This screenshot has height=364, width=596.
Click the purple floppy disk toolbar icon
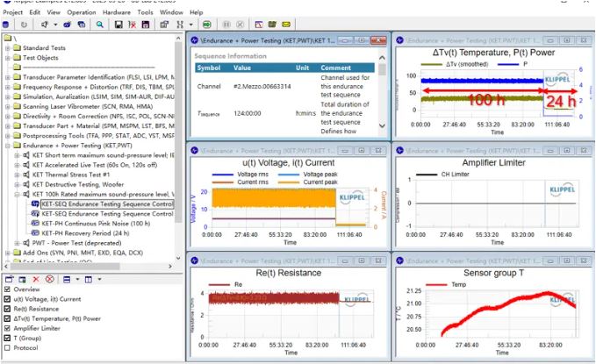click(145, 25)
